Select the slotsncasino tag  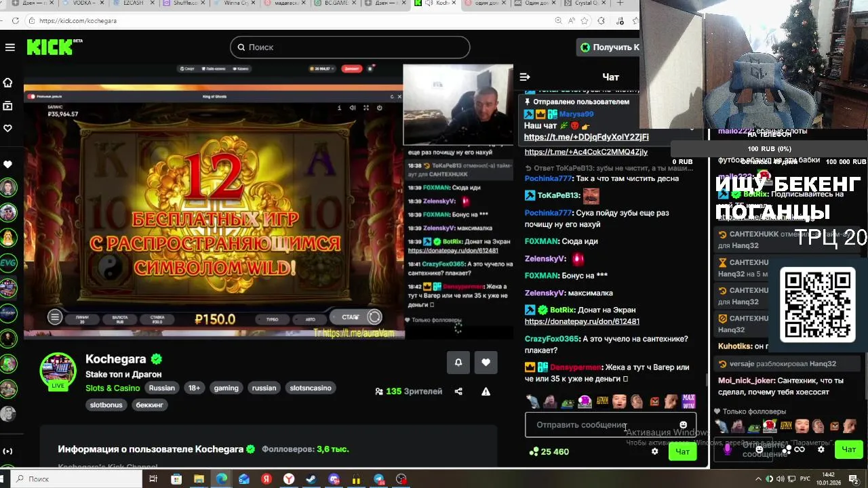pos(311,388)
